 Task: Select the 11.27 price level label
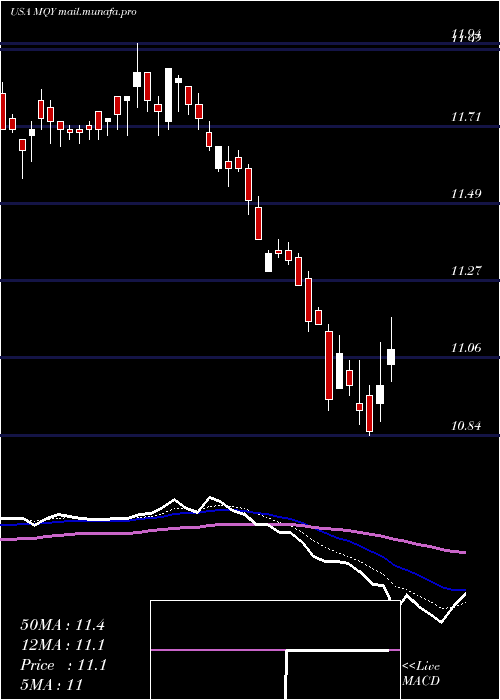tap(466, 271)
